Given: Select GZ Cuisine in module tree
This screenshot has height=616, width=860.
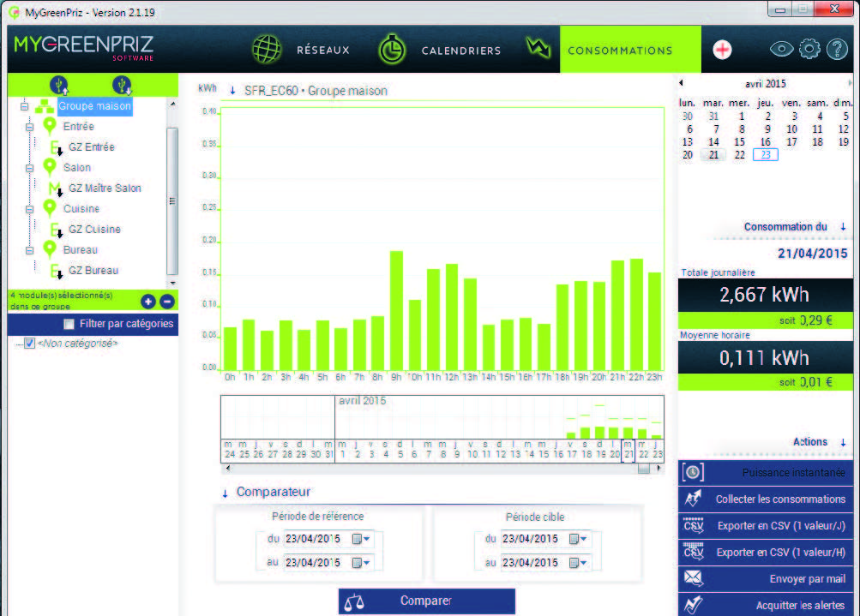Looking at the screenshot, I should (x=94, y=229).
